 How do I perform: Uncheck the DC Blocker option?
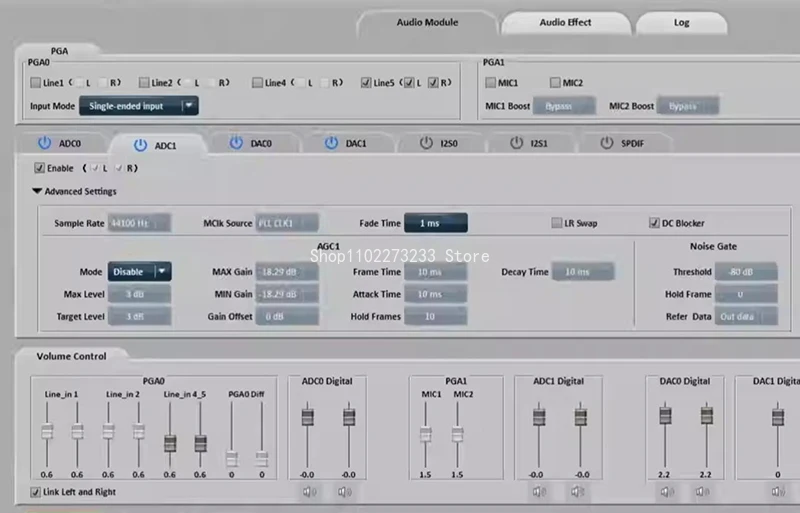[x=654, y=223]
